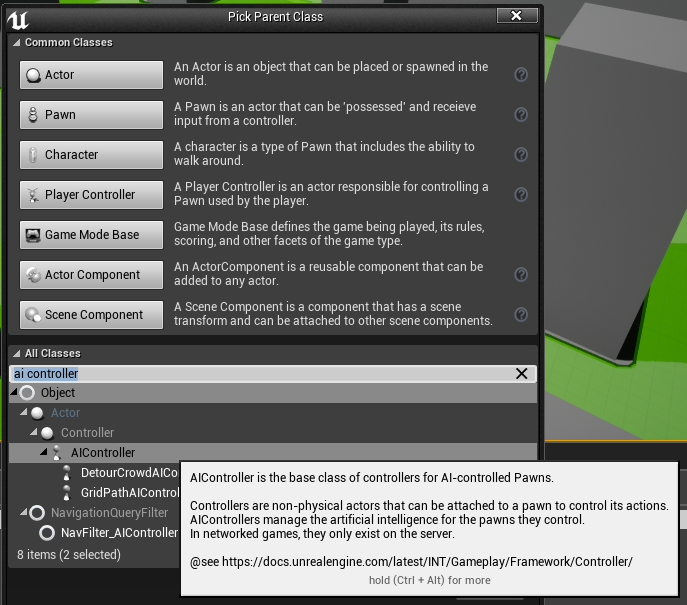Pick the Pawn parent class button
This screenshot has height=605, width=687.
(x=91, y=115)
